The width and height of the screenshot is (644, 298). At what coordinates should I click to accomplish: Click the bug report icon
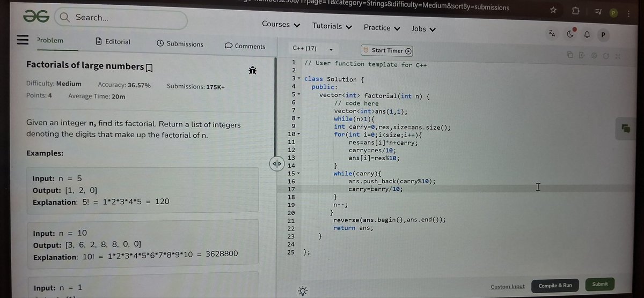(252, 70)
